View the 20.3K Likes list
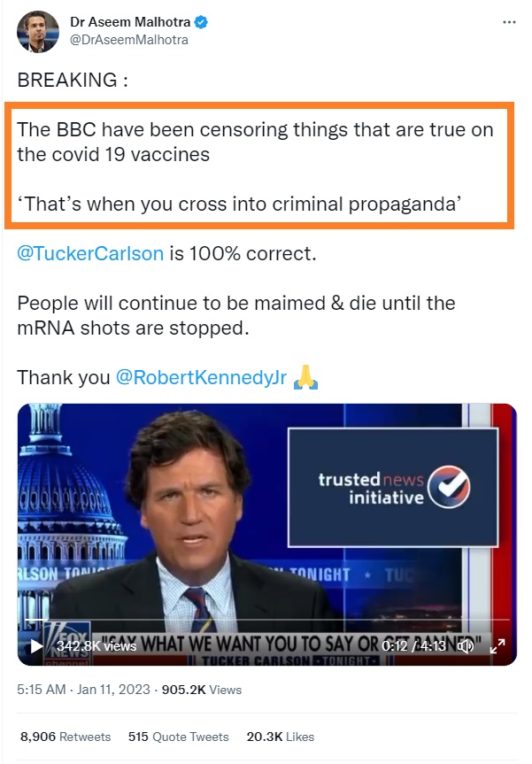This screenshot has width=532, height=764. [x=280, y=737]
